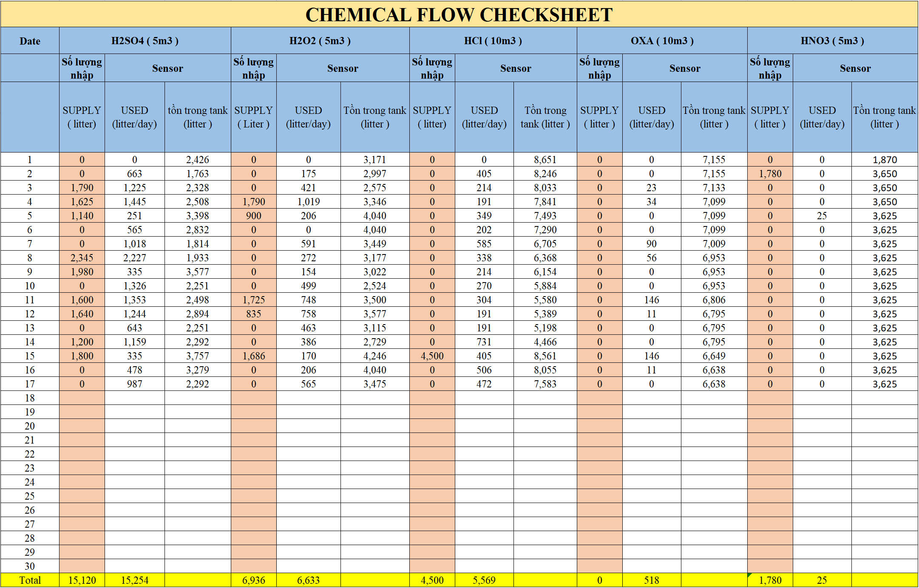919x588 pixels.
Task: Select HNO3 total supply 1,780 in Total row
Action: (770, 580)
